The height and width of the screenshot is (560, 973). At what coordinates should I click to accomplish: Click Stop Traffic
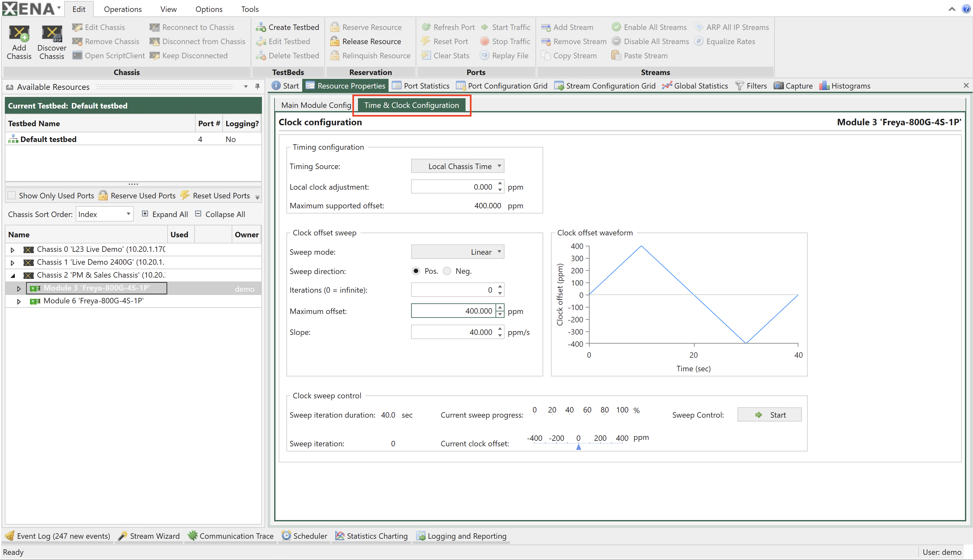pos(505,42)
